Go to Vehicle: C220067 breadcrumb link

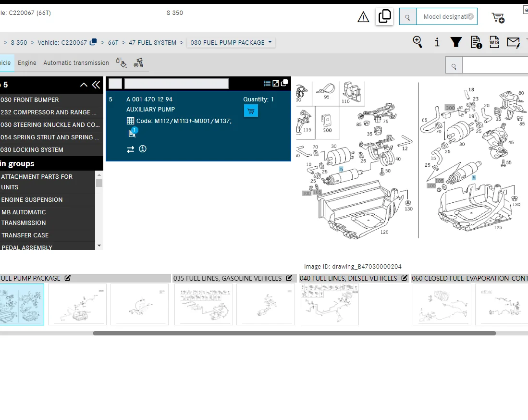tap(62, 43)
